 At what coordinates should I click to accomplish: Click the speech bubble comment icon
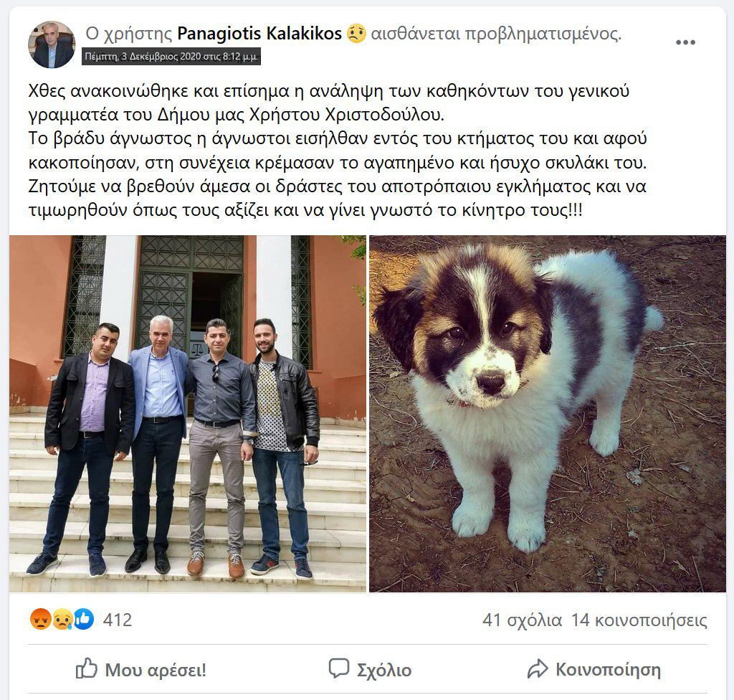point(339,668)
